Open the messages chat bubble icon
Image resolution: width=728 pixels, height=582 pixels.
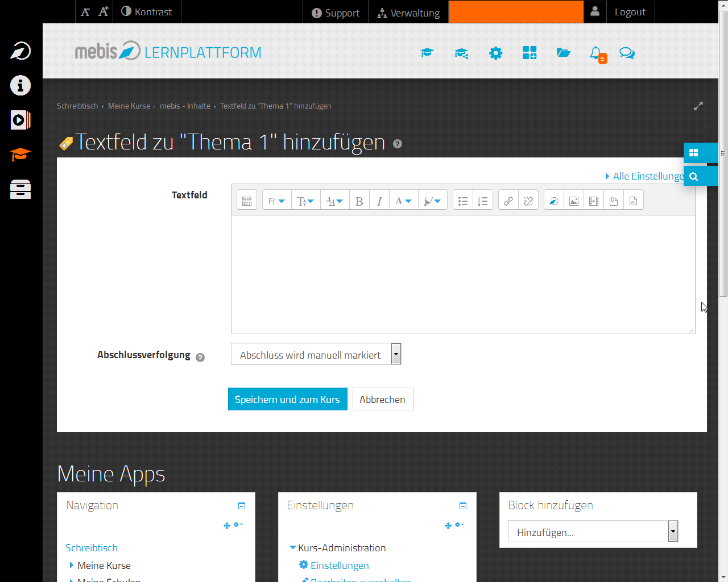pyautogui.click(x=627, y=53)
